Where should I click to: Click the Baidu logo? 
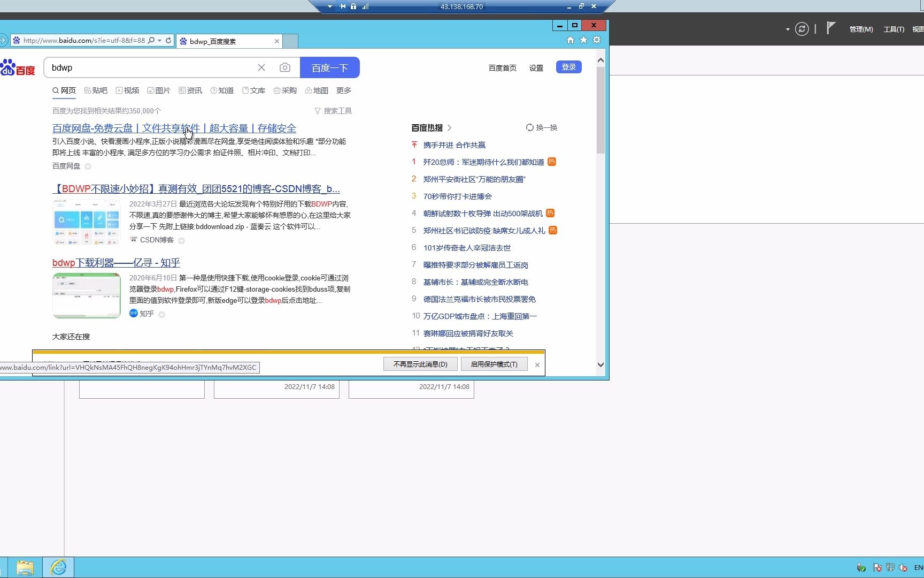(x=18, y=68)
